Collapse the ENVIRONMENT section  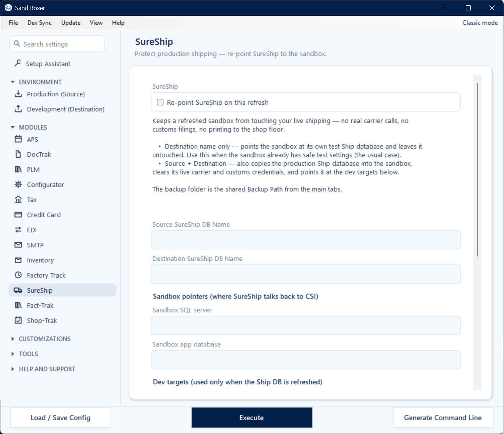(13, 82)
